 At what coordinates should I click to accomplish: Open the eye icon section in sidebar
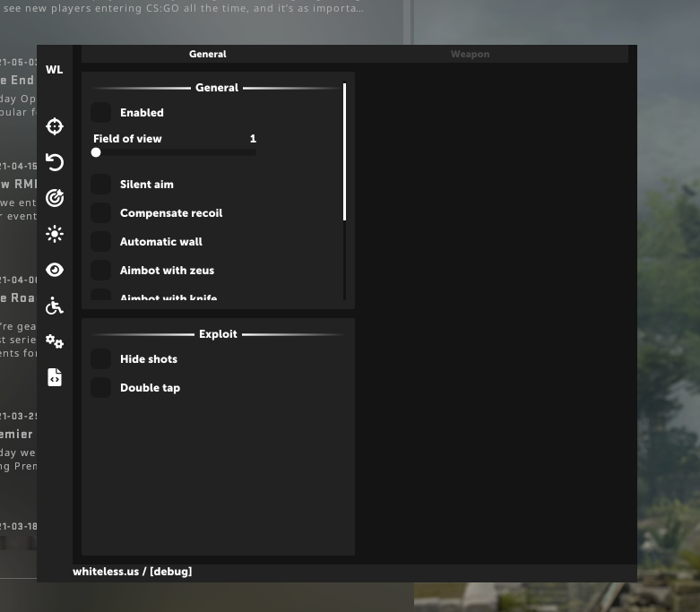pos(55,270)
